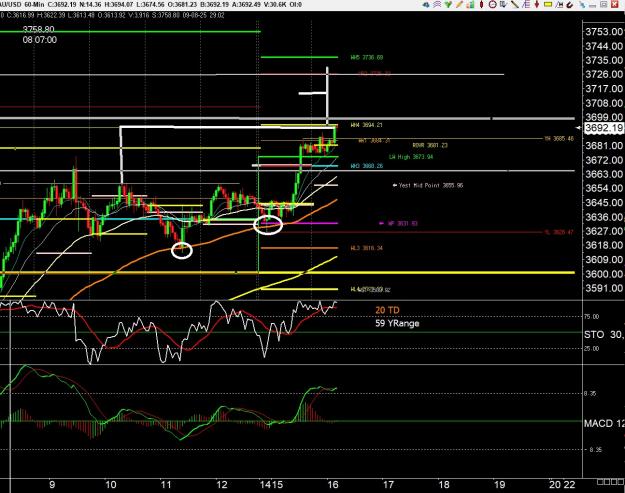Click the blue cloud icon in toolbar

pos(426,5)
